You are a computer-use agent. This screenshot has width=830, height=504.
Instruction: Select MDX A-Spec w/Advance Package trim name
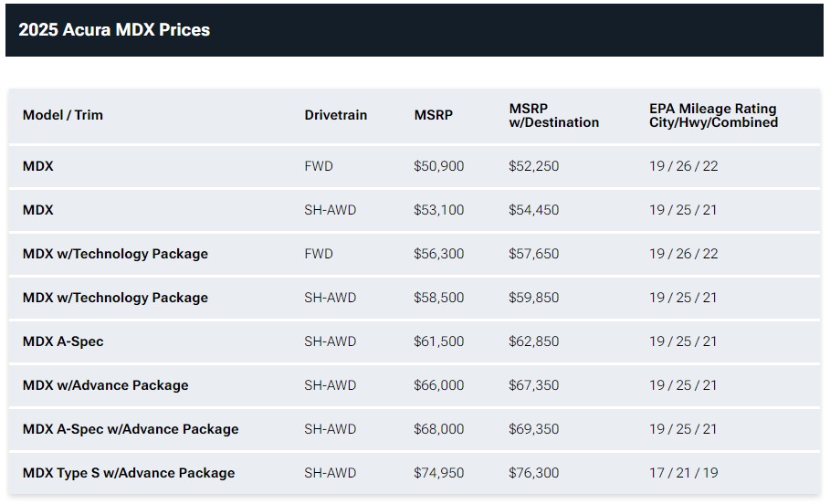[x=131, y=429]
